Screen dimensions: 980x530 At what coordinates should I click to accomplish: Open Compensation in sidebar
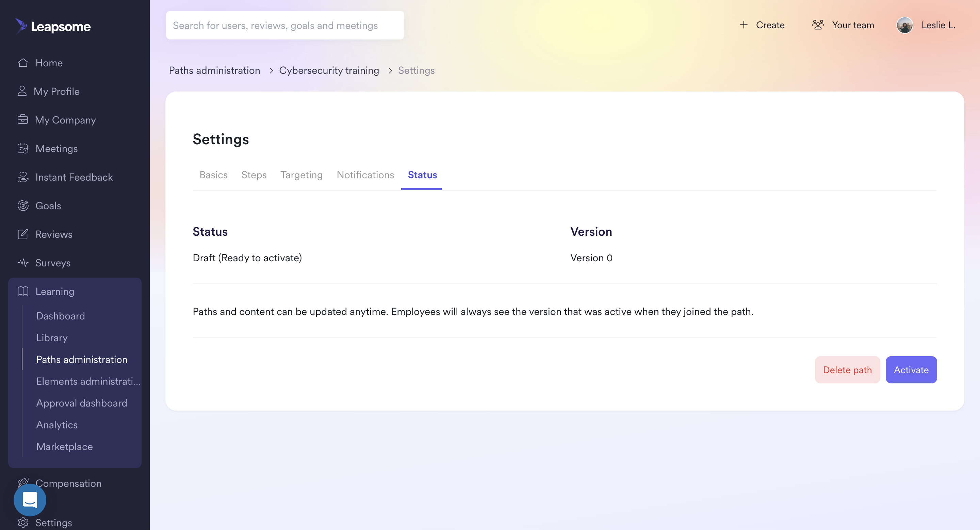click(68, 483)
